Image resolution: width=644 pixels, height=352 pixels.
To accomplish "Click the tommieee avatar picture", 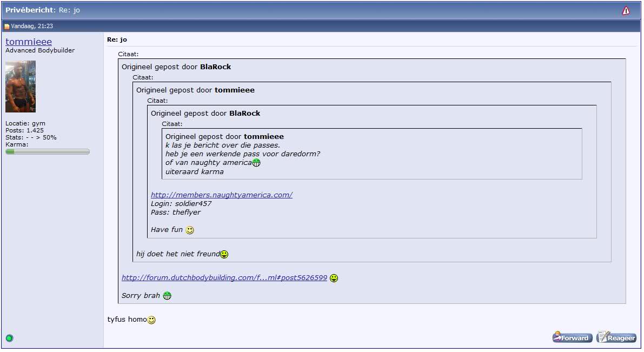I will point(21,87).
